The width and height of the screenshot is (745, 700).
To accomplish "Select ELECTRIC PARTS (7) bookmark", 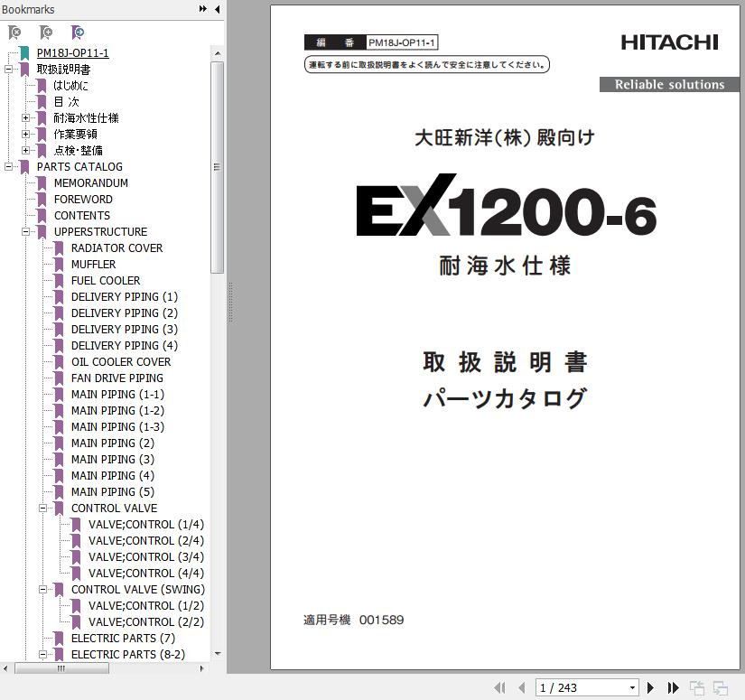I will (x=123, y=639).
